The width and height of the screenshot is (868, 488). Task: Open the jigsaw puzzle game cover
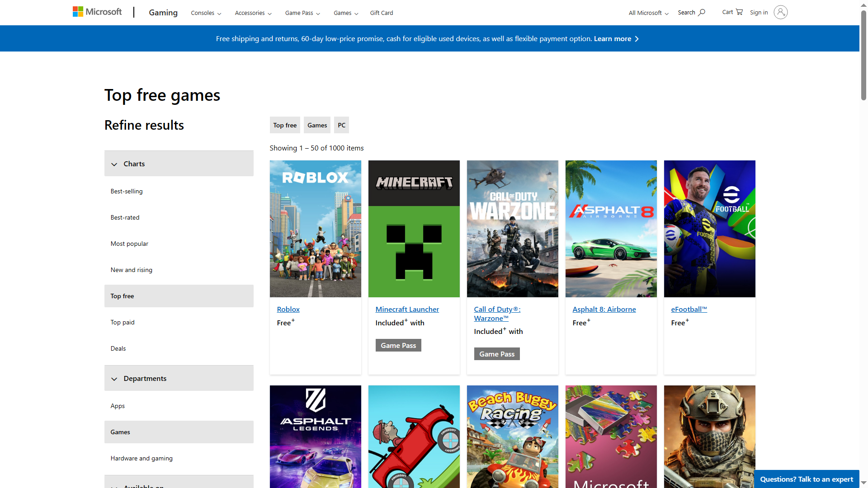(611, 436)
